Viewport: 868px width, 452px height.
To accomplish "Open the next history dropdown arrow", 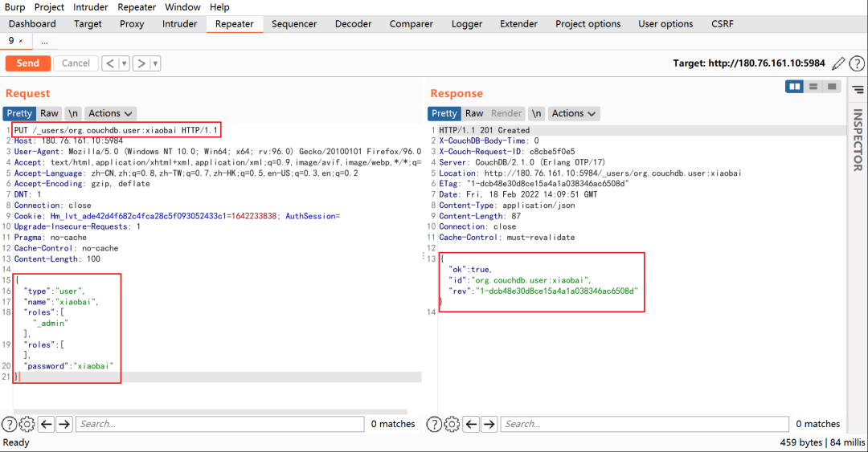I will pos(156,63).
